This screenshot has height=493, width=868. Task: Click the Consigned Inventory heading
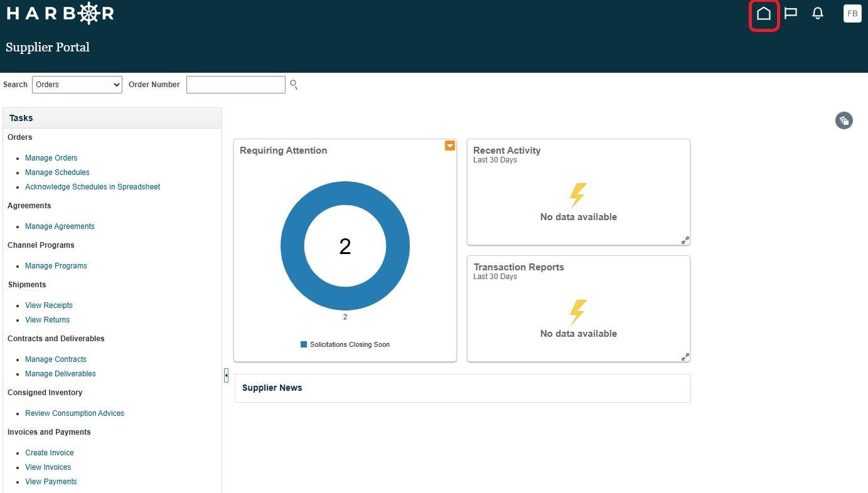click(x=45, y=393)
